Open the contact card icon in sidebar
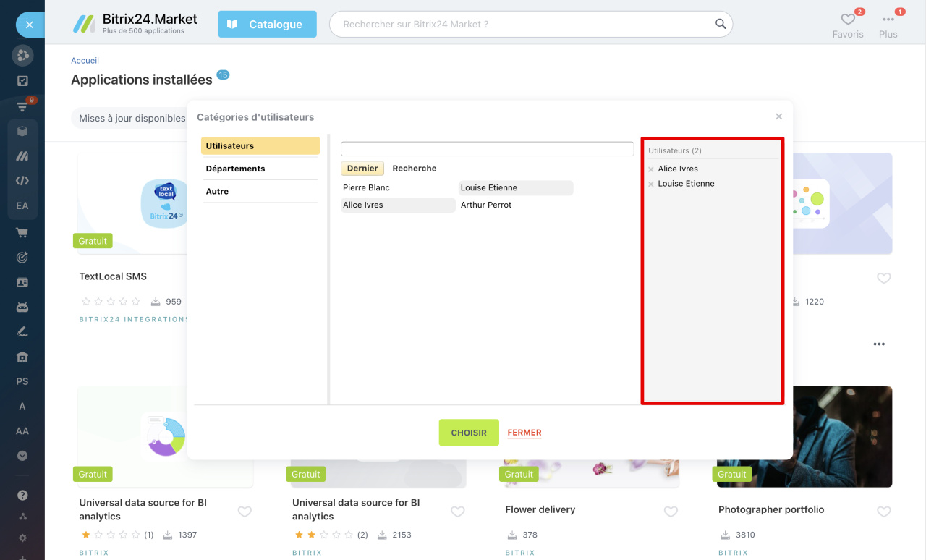 (x=22, y=282)
